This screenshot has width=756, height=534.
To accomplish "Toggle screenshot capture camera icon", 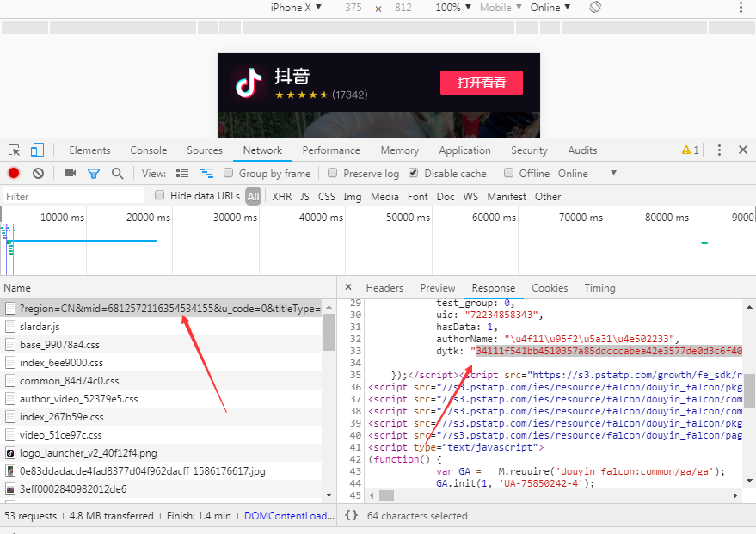I will [70, 173].
